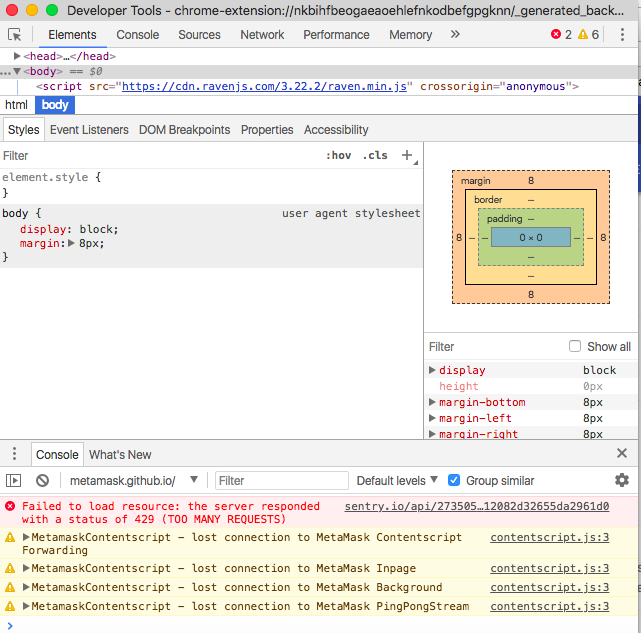Clear the console icon
Viewport: 641px width, 633px height.
point(42,480)
